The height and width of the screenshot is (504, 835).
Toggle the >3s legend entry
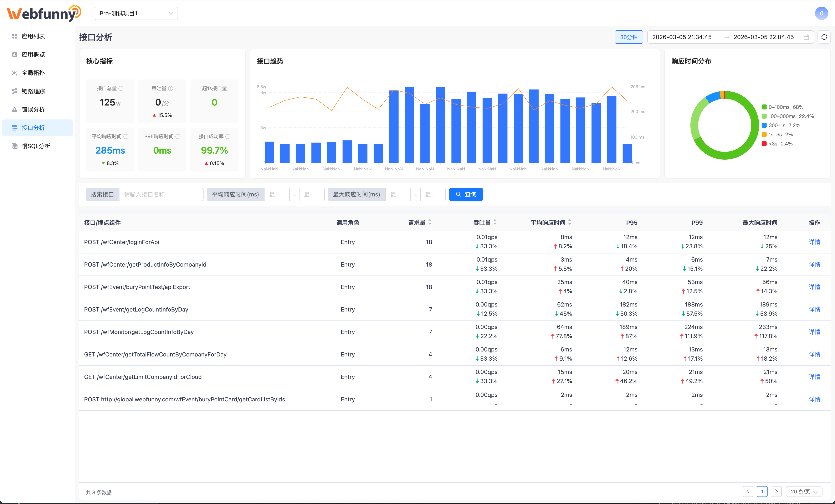click(x=777, y=144)
